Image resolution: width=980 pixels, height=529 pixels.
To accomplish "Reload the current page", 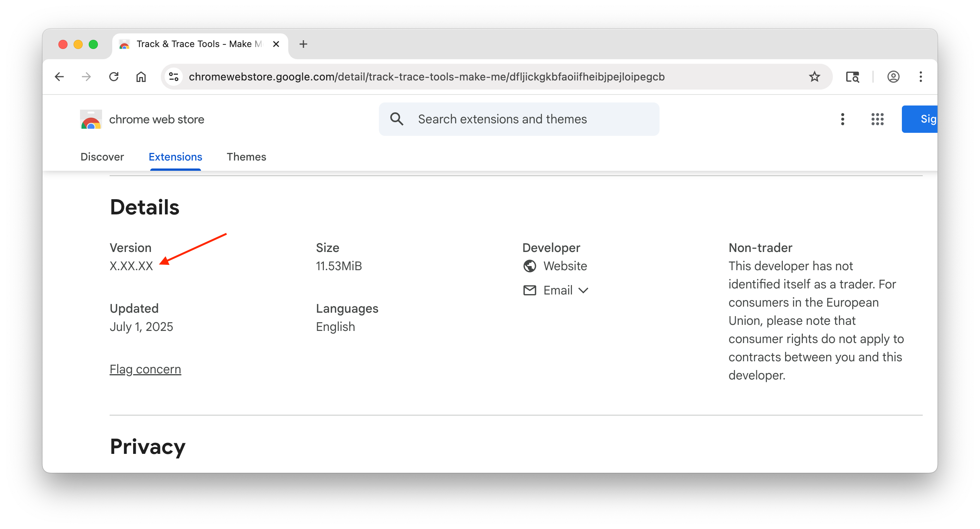I will pos(114,77).
